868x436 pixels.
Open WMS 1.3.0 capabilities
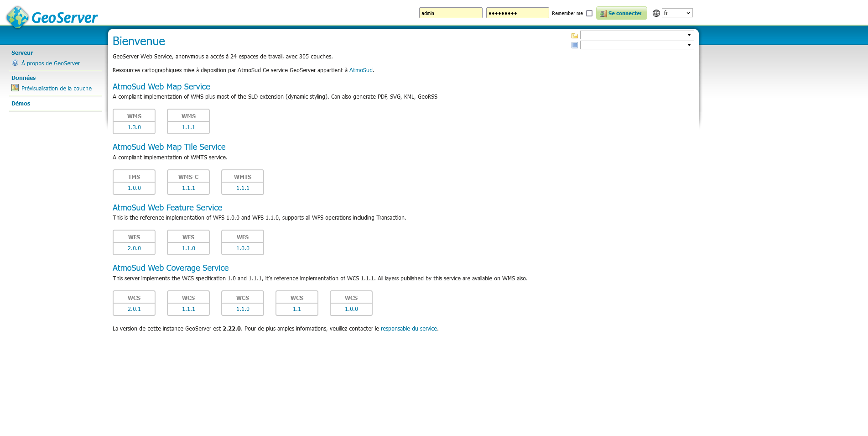tap(134, 127)
